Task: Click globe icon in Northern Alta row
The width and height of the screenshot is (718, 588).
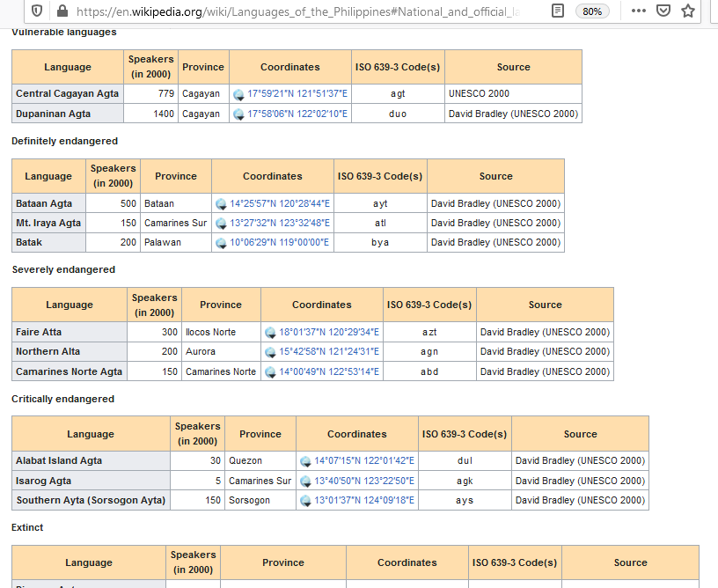Action: click(270, 352)
